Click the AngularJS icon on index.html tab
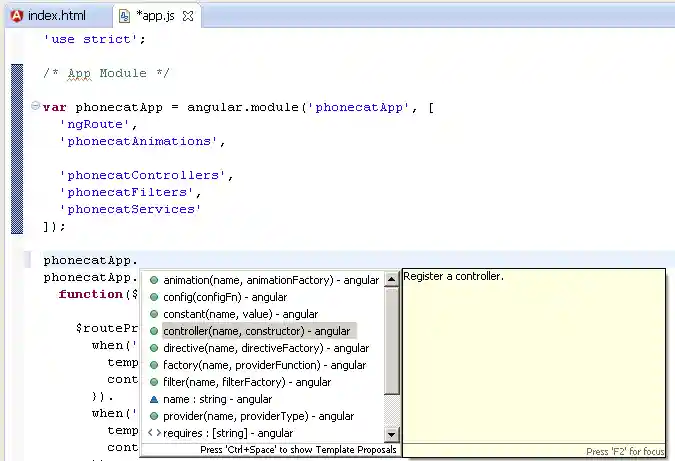Screen dimensions: 675x461 click(16, 16)
